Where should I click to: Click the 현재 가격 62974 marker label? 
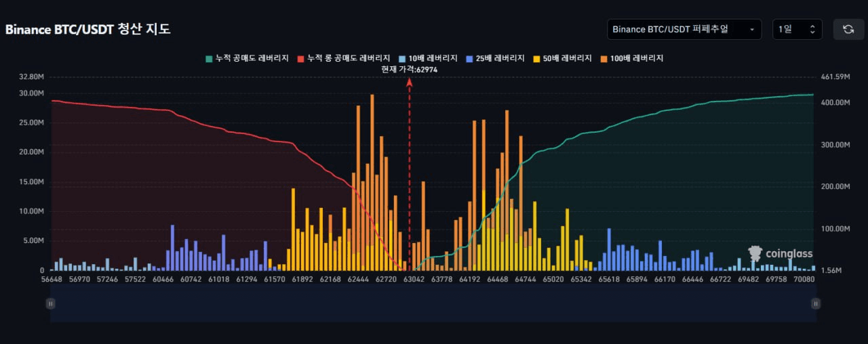[409, 69]
